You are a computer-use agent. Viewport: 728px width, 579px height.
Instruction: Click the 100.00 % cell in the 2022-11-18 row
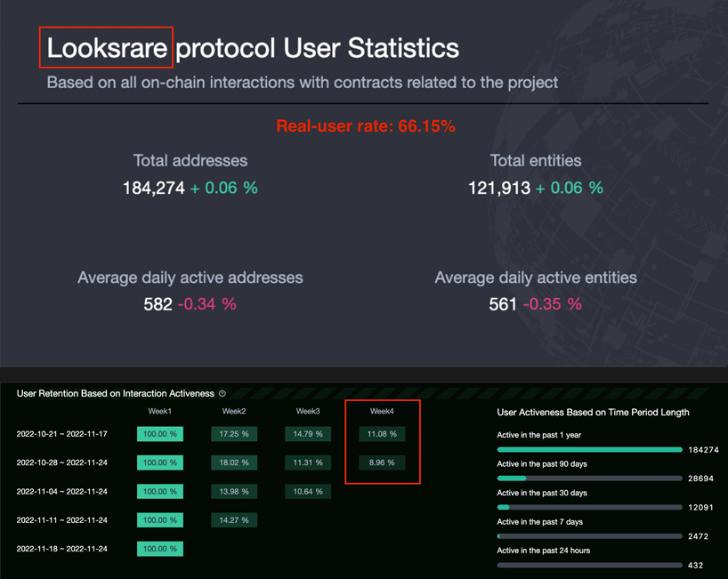click(160, 549)
